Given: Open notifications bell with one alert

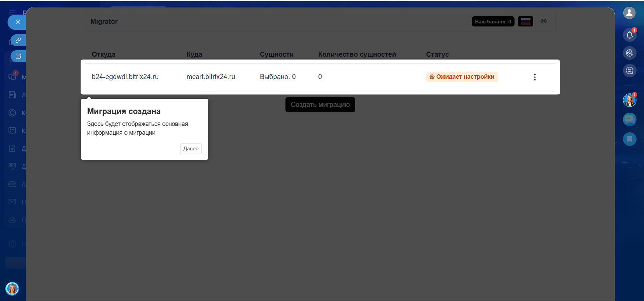Looking at the screenshot, I should pos(629,35).
